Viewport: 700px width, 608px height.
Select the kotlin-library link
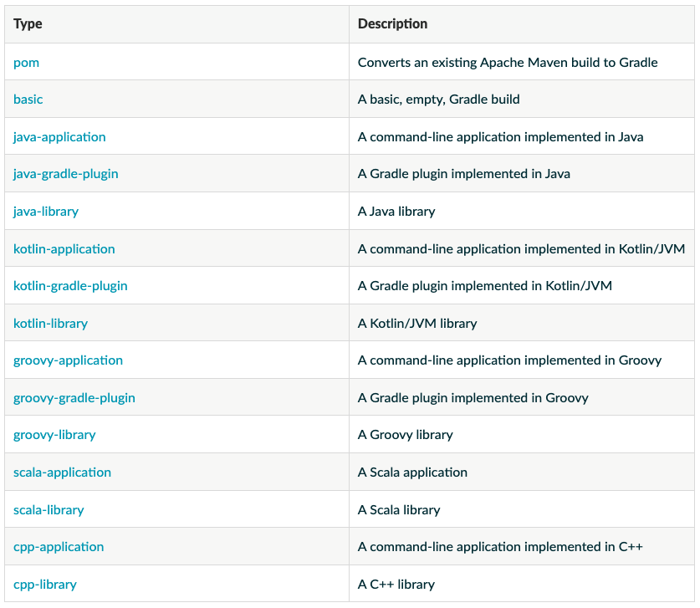click(x=51, y=323)
